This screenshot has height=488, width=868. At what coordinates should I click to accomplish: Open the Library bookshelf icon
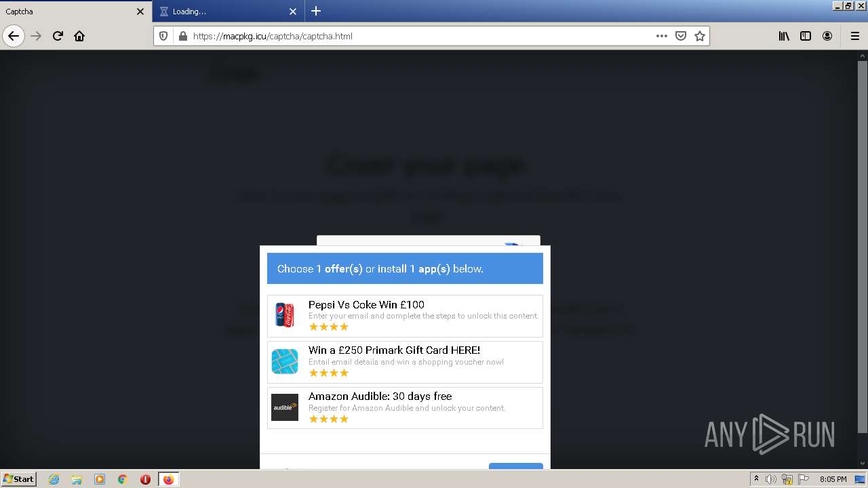(784, 36)
